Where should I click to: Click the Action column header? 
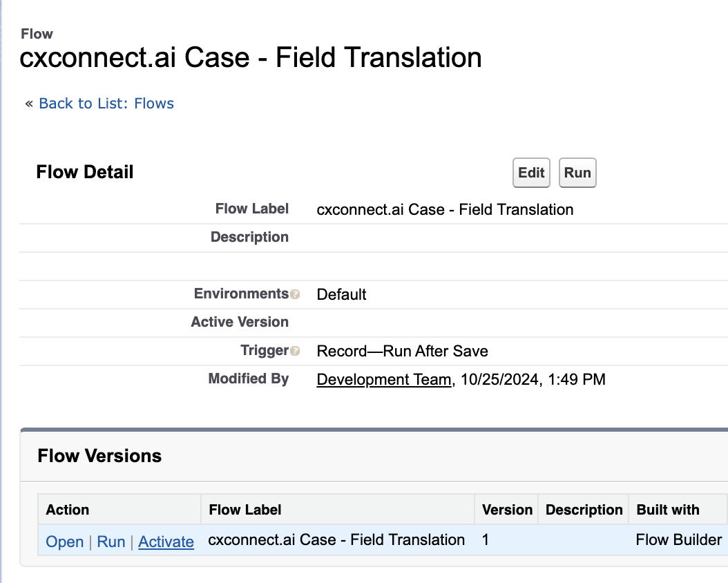tap(68, 510)
